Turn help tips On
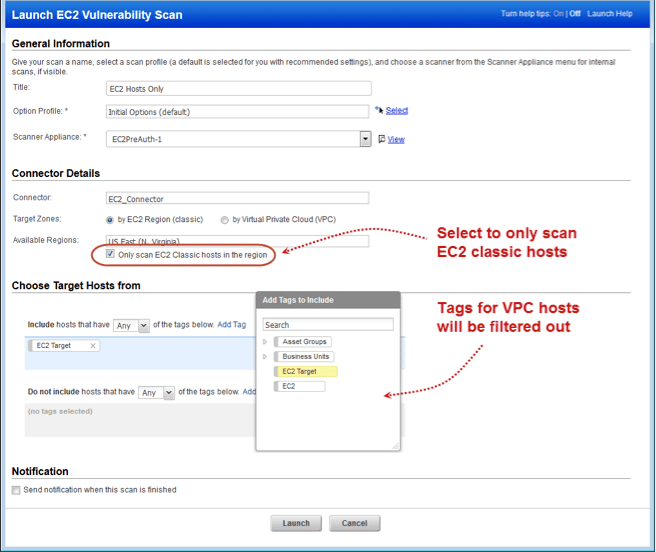Image resolution: width=656 pixels, height=552 pixels. (559, 13)
